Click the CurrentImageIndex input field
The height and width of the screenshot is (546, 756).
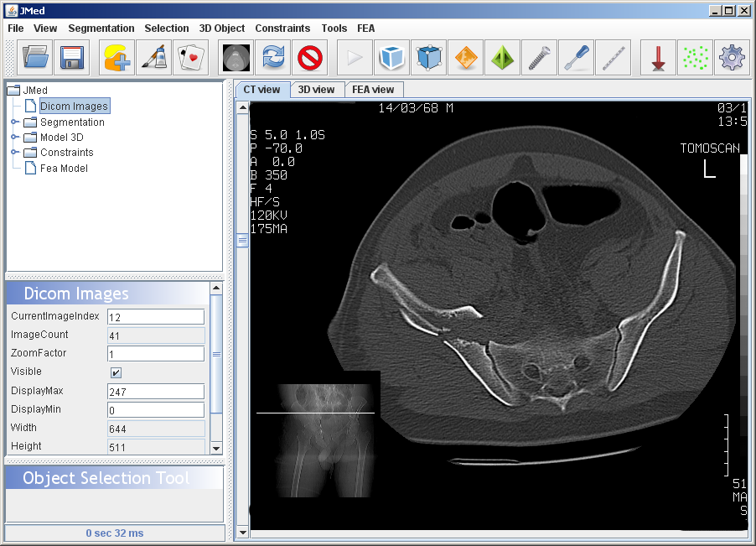156,317
